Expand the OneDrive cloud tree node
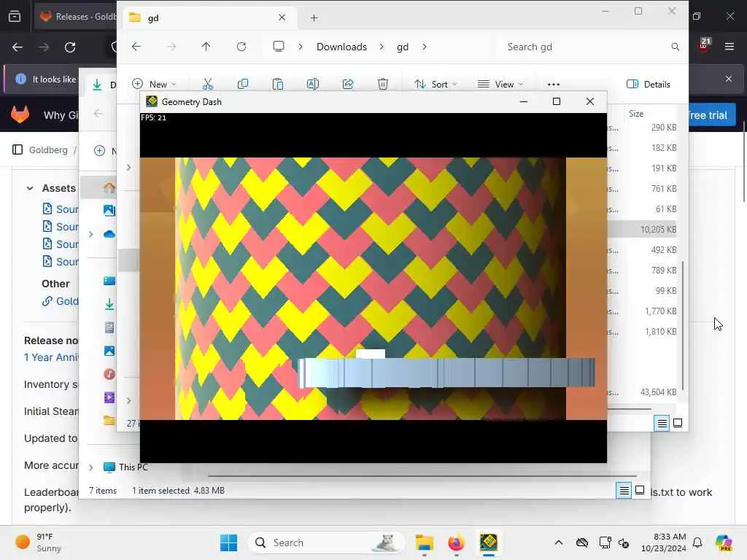This screenshot has height=560, width=747. pyautogui.click(x=91, y=234)
